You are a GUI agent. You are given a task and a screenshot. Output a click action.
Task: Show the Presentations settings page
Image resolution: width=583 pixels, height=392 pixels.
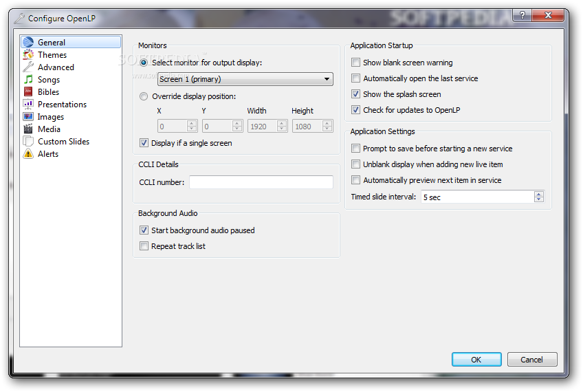(x=71, y=104)
